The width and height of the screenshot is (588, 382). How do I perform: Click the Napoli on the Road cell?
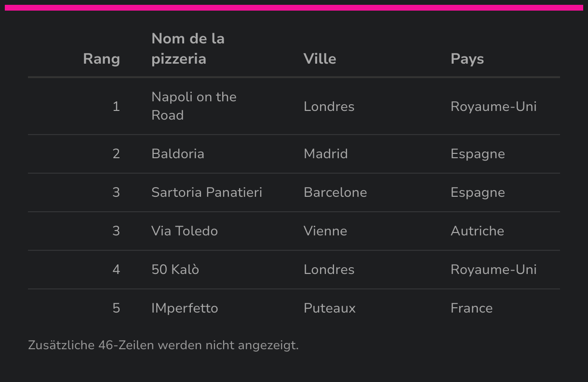click(x=194, y=106)
